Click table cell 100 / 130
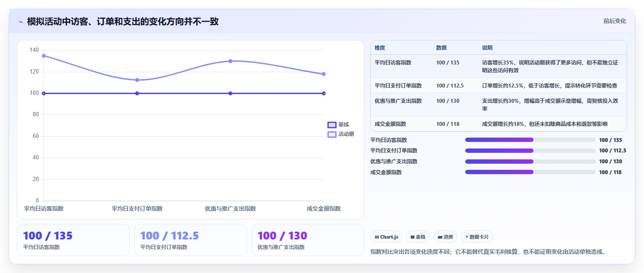The width and height of the screenshot is (644, 273). pyautogui.click(x=448, y=101)
